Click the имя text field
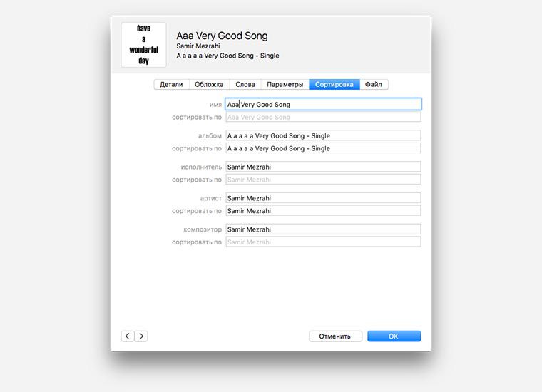The width and height of the screenshot is (542, 392). coord(322,104)
